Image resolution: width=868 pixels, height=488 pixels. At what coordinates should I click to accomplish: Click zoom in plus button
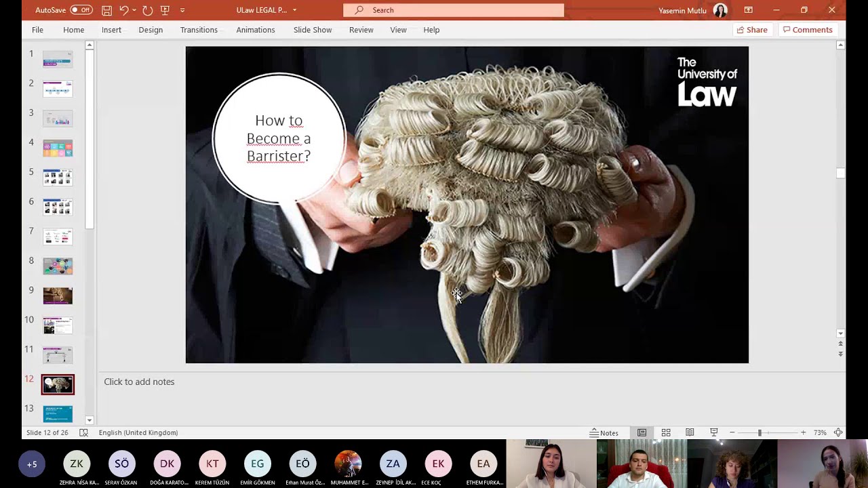tap(803, 432)
